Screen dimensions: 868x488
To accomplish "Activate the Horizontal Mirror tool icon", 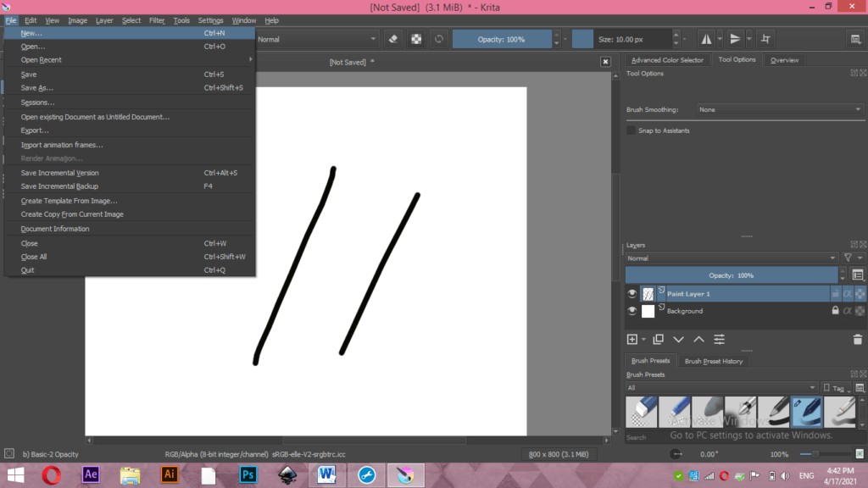I will pos(707,39).
